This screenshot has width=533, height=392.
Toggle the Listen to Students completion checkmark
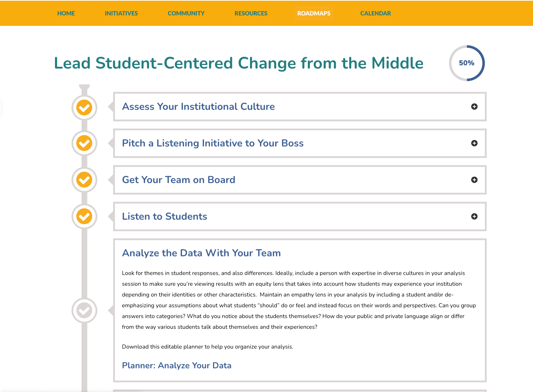point(84,216)
